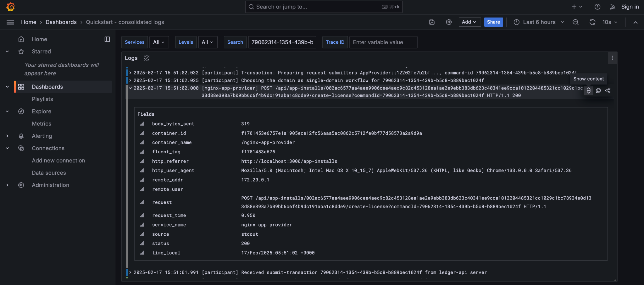Open the Explore compass icon in the sidebar
The image size is (644, 285).
21,111
